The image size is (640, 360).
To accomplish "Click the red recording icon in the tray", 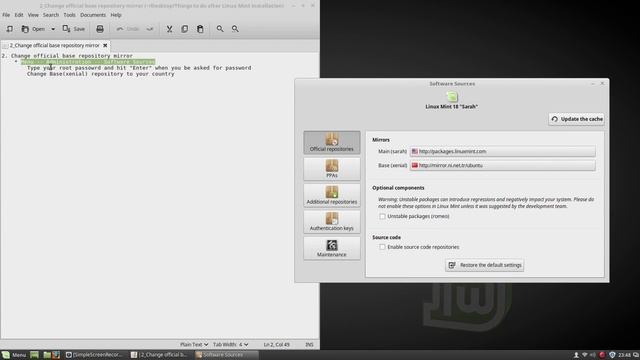I will pos(602,355).
